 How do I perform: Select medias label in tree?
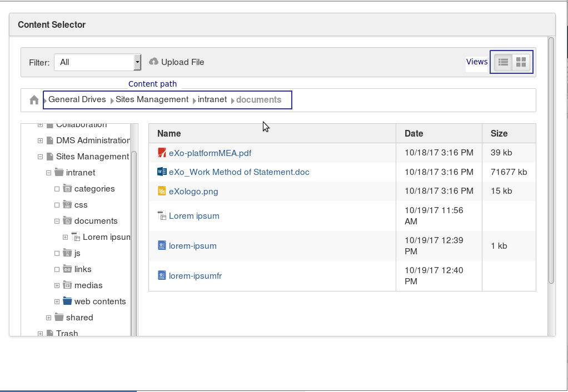coord(88,285)
